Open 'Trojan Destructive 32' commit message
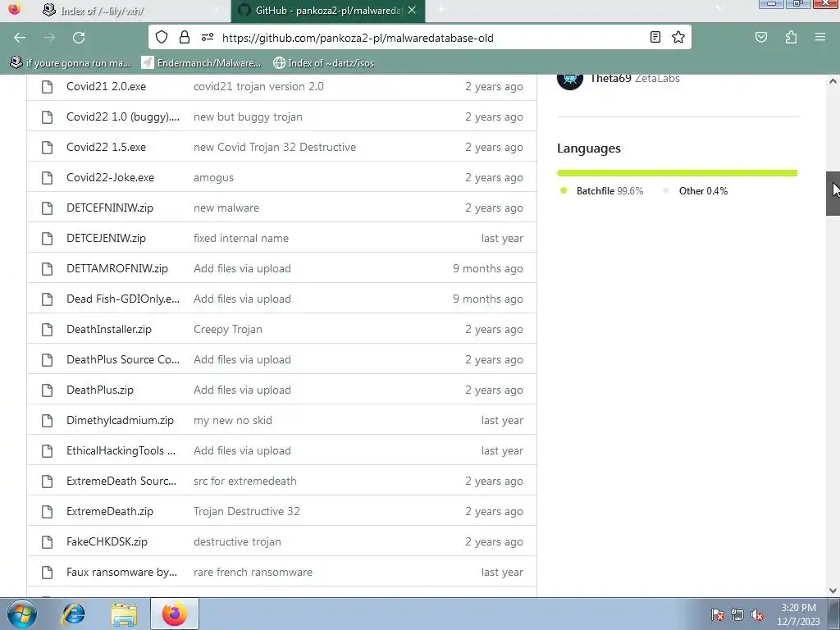This screenshot has width=840, height=630. point(246,512)
